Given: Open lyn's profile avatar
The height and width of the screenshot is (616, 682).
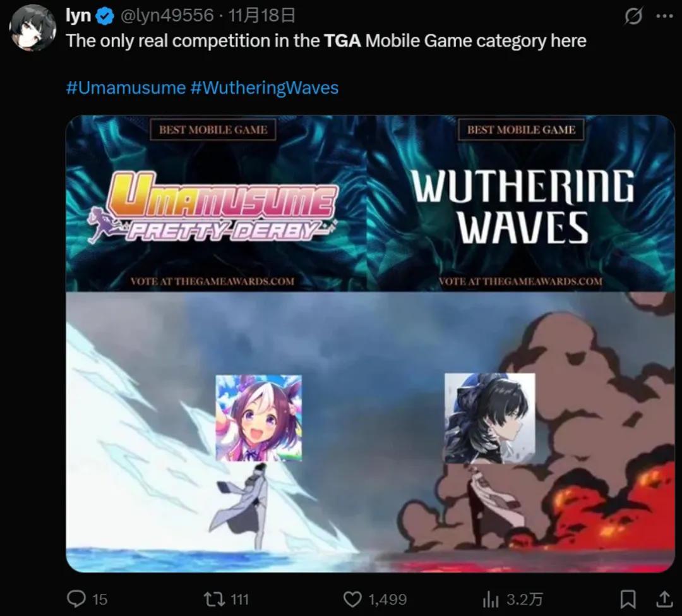Looking at the screenshot, I should point(33,28).
